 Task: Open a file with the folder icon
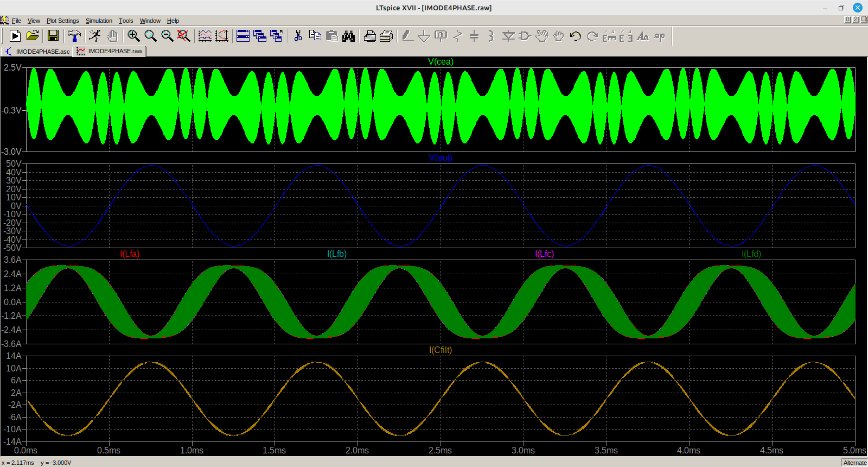[33, 36]
